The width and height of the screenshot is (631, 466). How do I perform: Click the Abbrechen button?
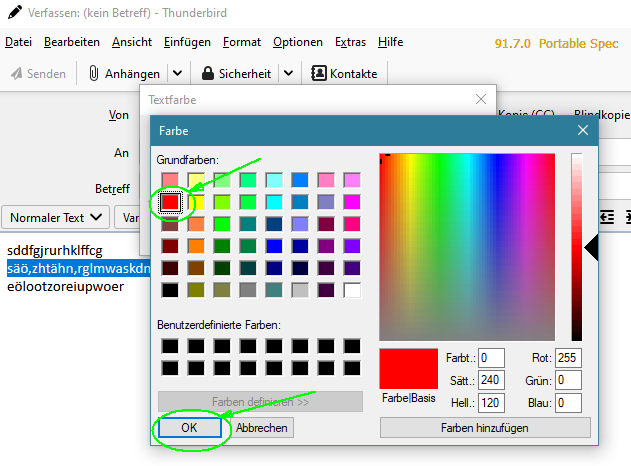[262, 428]
